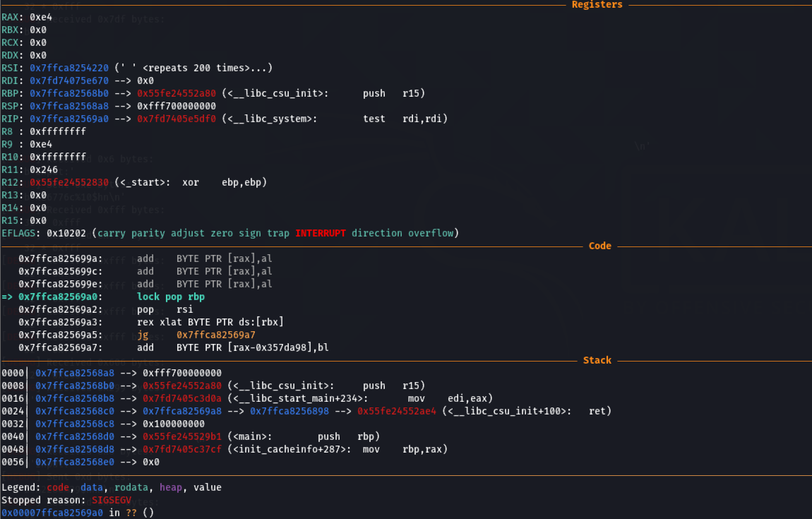Click stack address 0x7ffca82568e0
The width and height of the screenshot is (812, 519).
pos(75,462)
